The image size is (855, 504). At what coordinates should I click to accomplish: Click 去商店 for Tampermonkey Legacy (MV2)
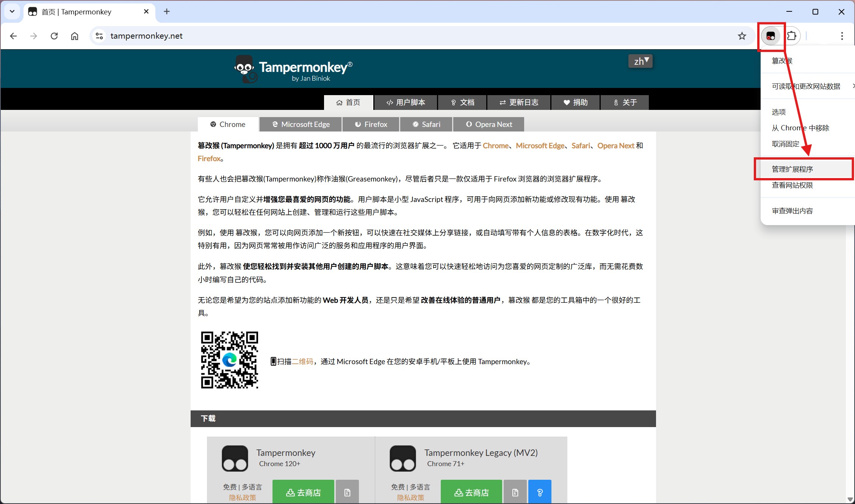tap(471, 492)
